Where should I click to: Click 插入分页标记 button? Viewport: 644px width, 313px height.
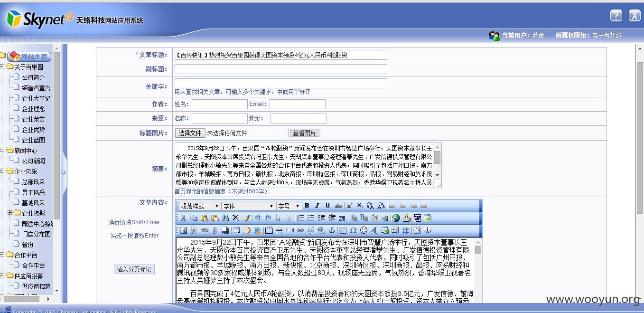coord(134,269)
